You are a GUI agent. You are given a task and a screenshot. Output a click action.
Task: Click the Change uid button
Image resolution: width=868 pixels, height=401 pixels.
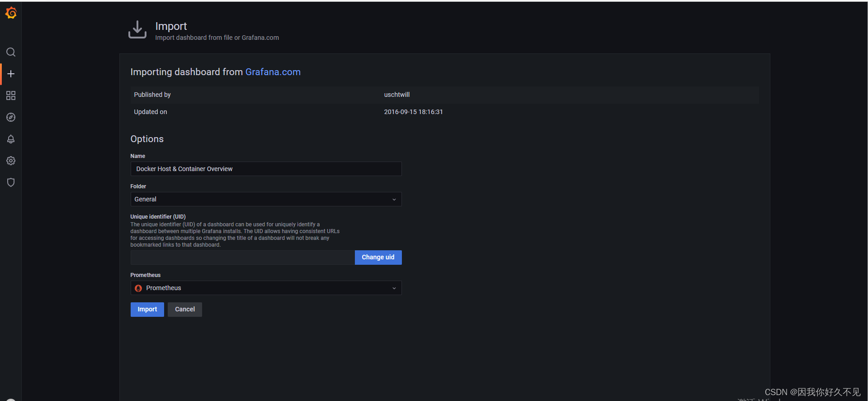point(378,258)
